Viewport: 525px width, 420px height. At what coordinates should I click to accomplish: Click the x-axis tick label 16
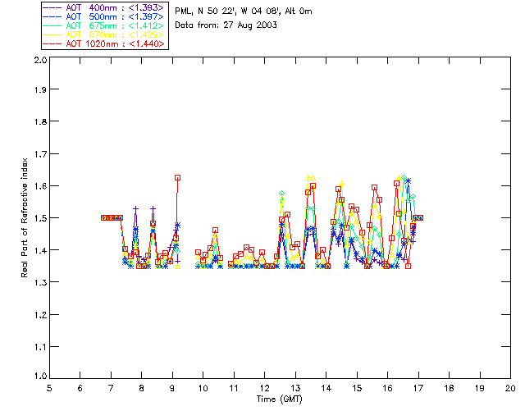tap(387, 388)
